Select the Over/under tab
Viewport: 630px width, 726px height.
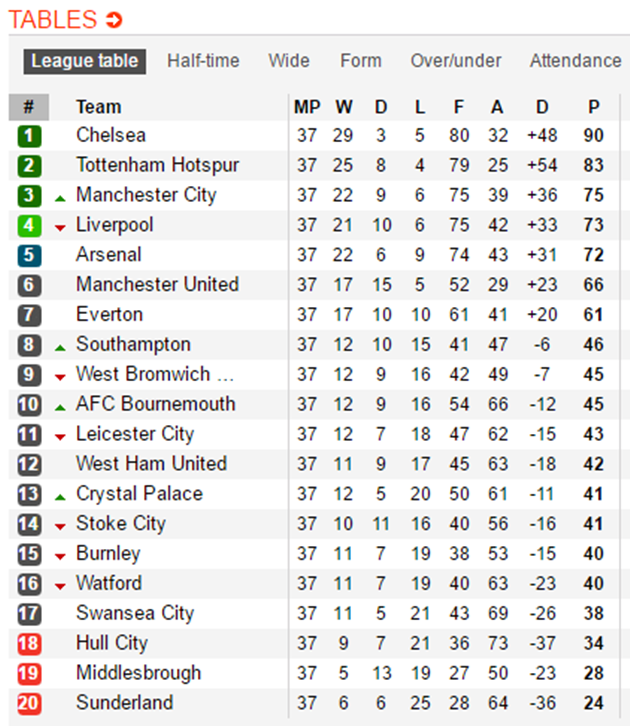pyautogui.click(x=455, y=61)
